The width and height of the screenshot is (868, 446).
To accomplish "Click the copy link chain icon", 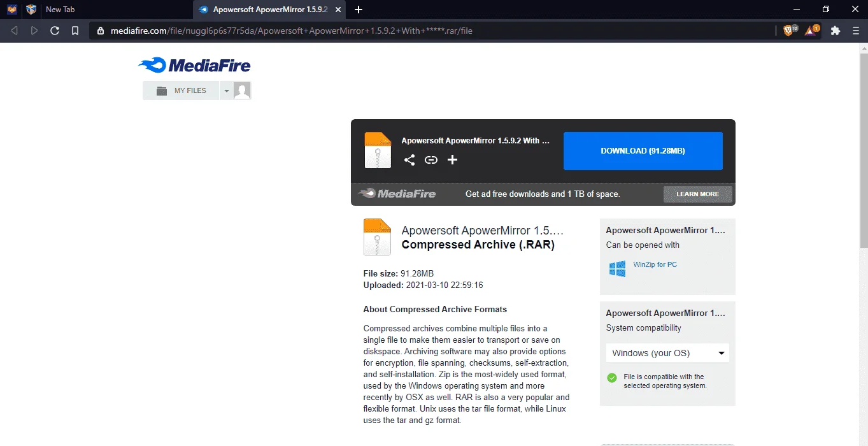I will 431,160.
